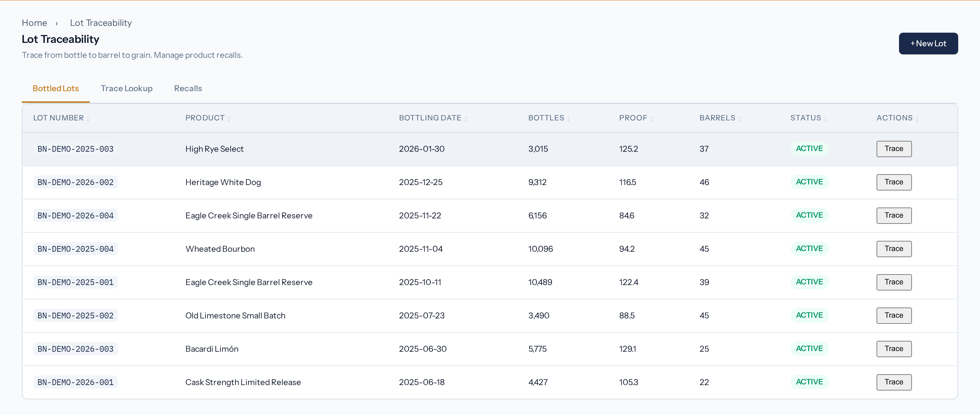Sort by Bottles column arrow icon
The height and width of the screenshot is (415, 980).
click(568, 119)
